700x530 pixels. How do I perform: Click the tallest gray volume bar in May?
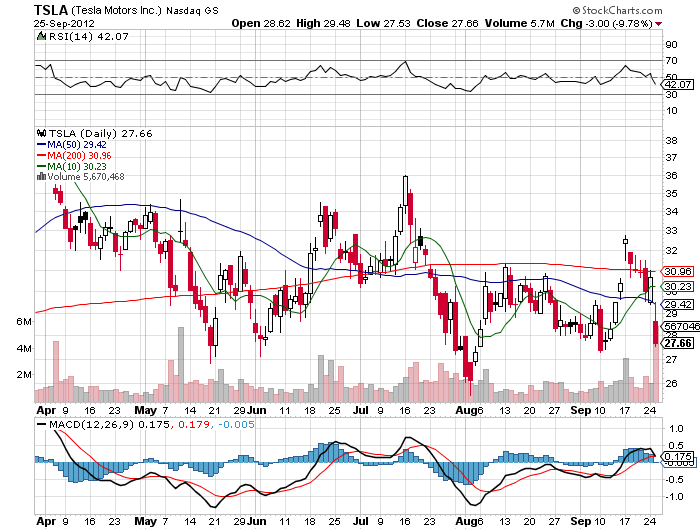pos(181,364)
